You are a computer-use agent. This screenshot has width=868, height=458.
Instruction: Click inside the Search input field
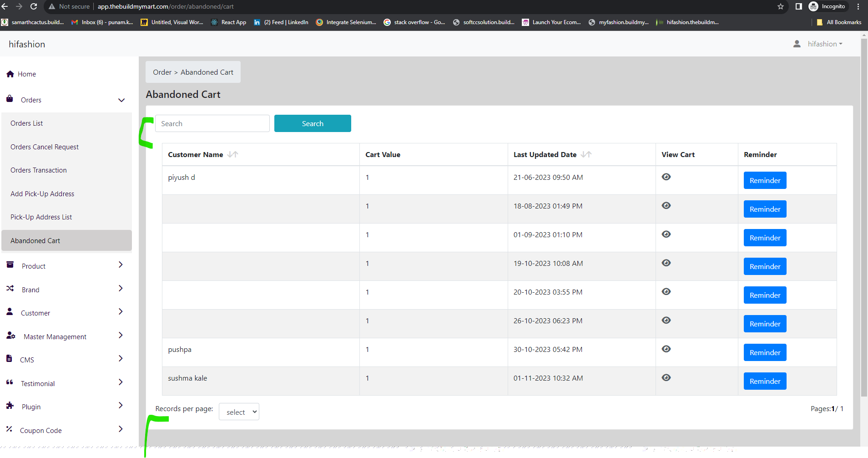(x=212, y=123)
